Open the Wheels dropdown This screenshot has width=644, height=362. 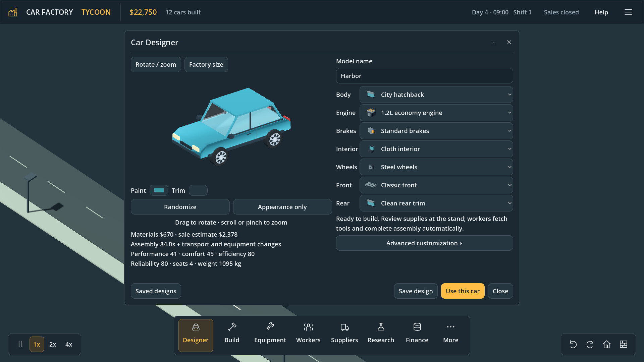pyautogui.click(x=436, y=167)
